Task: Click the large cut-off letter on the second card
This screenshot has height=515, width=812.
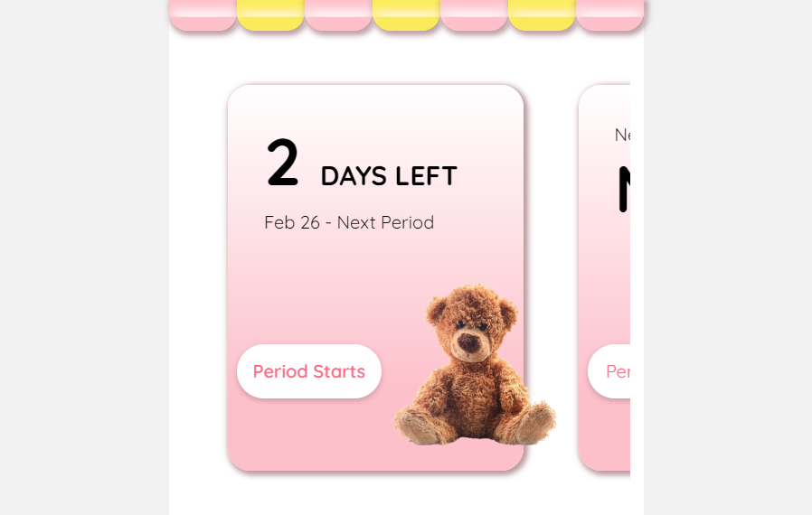Action: [624, 189]
